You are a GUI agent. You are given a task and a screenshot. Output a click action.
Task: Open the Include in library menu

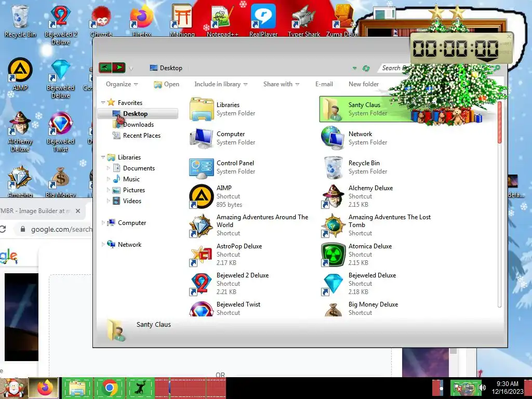(221, 84)
